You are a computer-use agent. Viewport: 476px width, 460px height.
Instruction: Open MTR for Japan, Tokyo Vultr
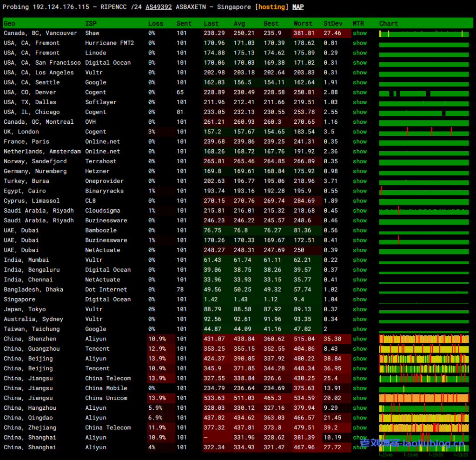click(x=359, y=309)
